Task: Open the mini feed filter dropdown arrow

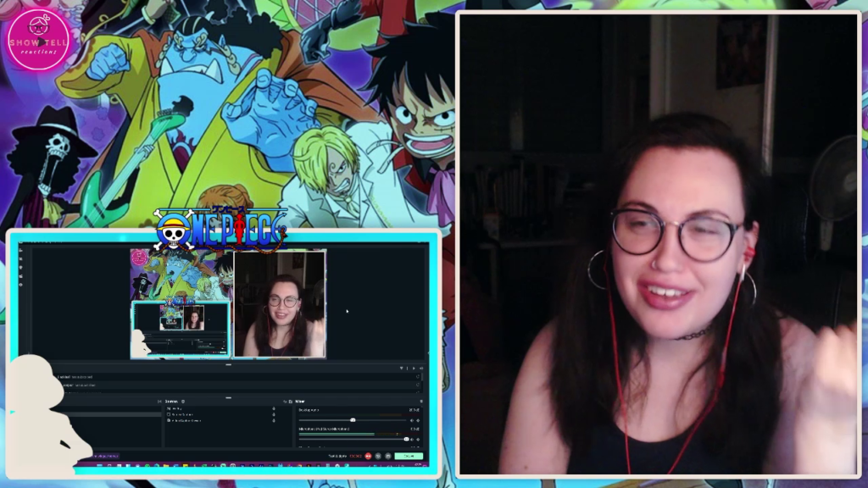Action: coord(402,369)
